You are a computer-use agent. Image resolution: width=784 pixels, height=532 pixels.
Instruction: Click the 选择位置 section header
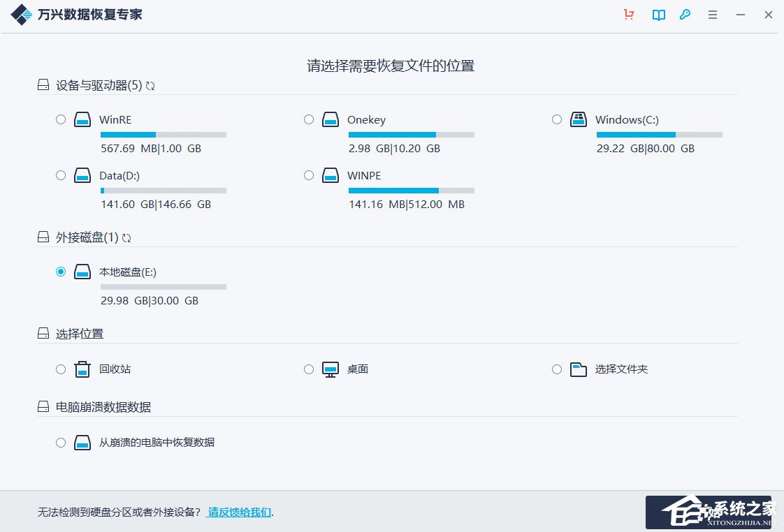(79, 334)
